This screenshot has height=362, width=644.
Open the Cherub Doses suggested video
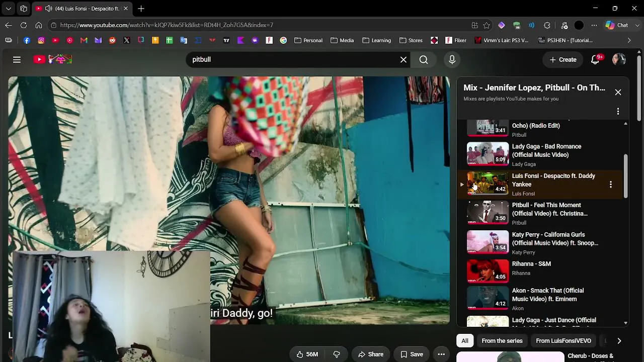tap(542, 356)
